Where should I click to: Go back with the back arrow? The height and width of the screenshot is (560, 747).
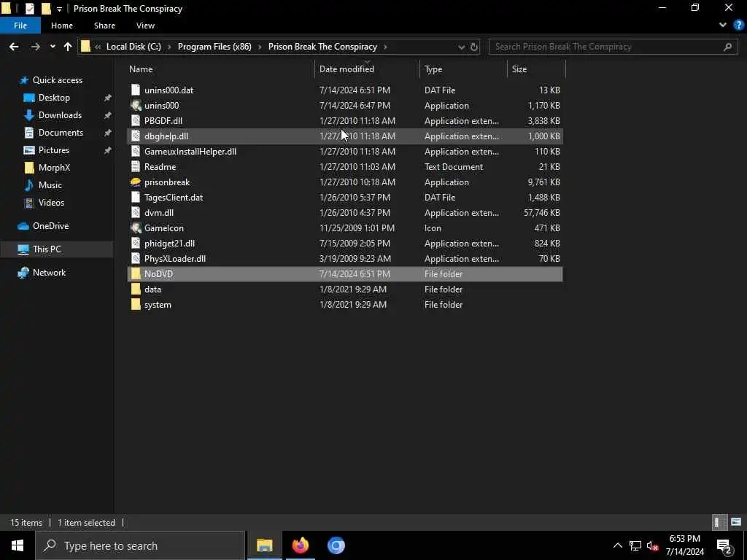14,47
